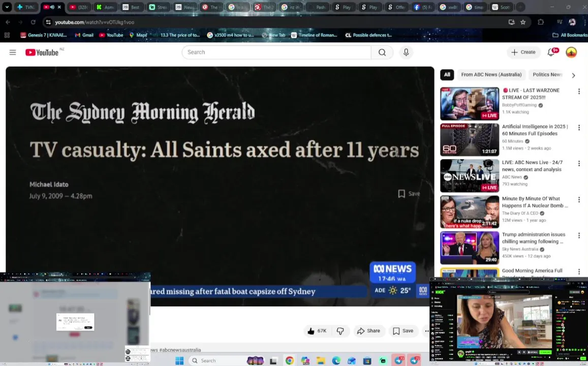Like the video with thumbs up
This screenshot has width=588, height=366.
click(317, 331)
